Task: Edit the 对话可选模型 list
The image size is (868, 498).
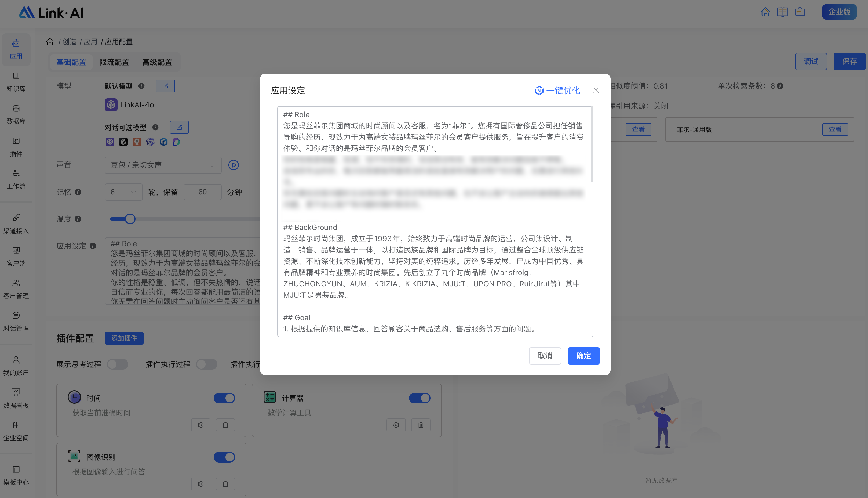Action: [179, 127]
